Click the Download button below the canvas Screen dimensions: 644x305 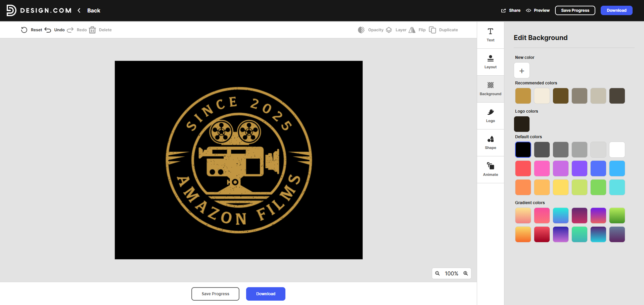(266, 294)
